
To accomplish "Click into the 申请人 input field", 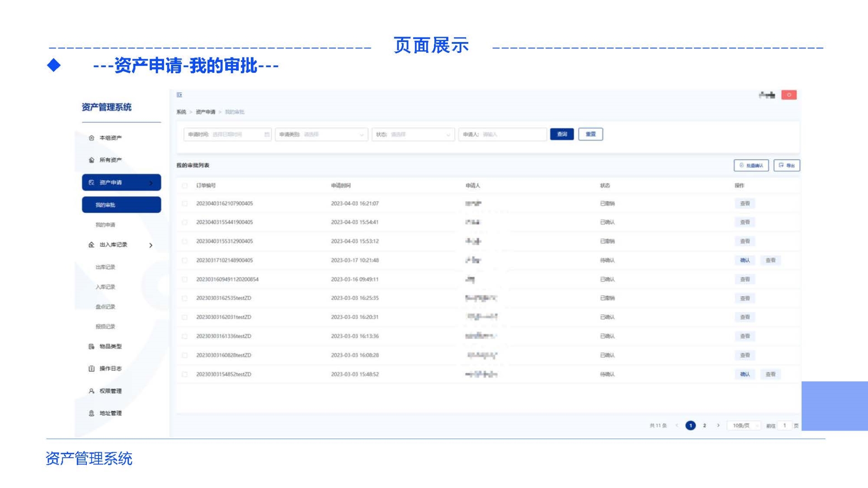I will (511, 135).
